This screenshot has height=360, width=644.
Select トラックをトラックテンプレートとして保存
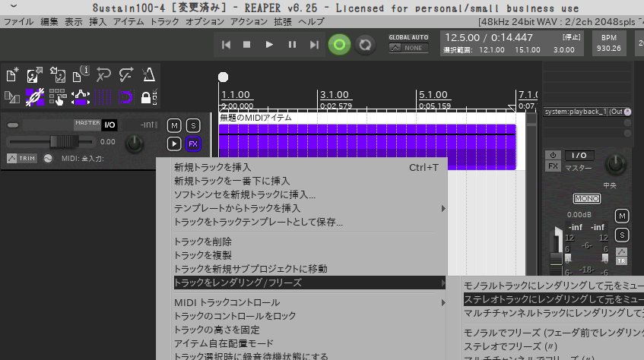309,222
